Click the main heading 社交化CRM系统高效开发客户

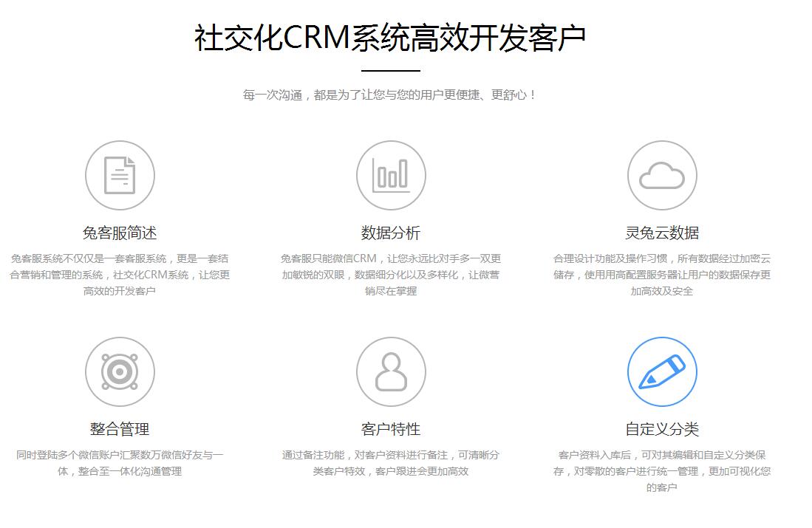click(390, 38)
